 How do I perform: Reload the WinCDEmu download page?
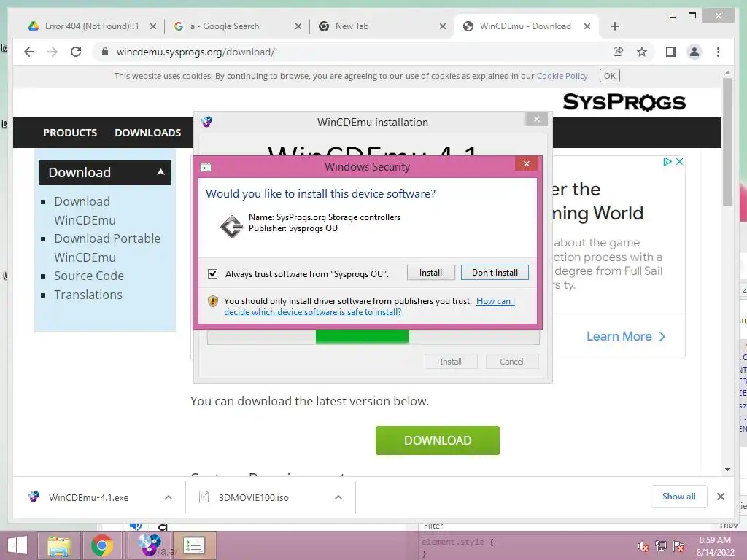point(76,52)
